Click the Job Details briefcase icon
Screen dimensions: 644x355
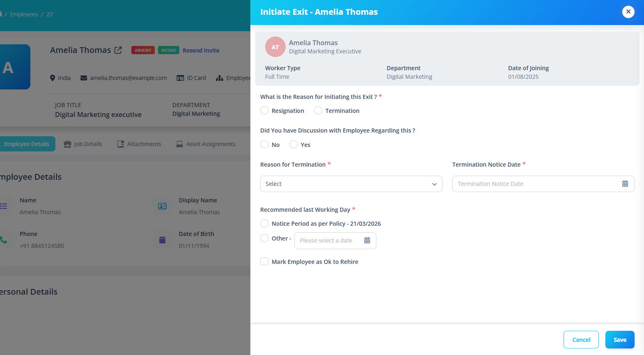[67, 144]
